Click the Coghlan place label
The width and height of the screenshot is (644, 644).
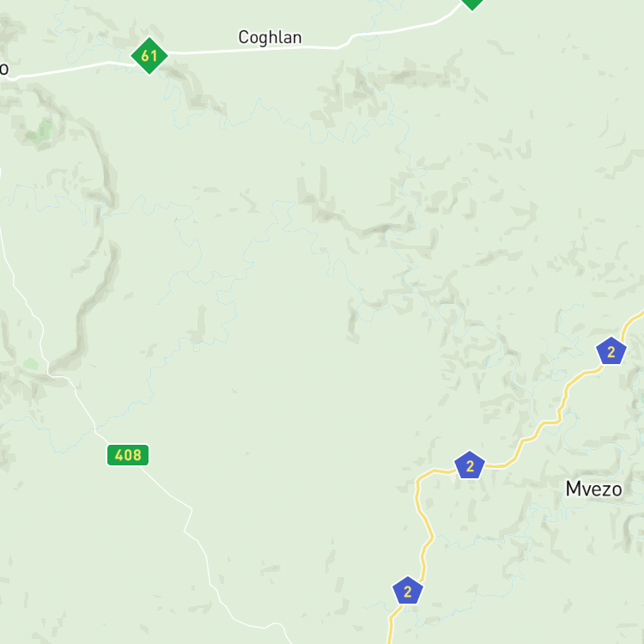(x=270, y=38)
